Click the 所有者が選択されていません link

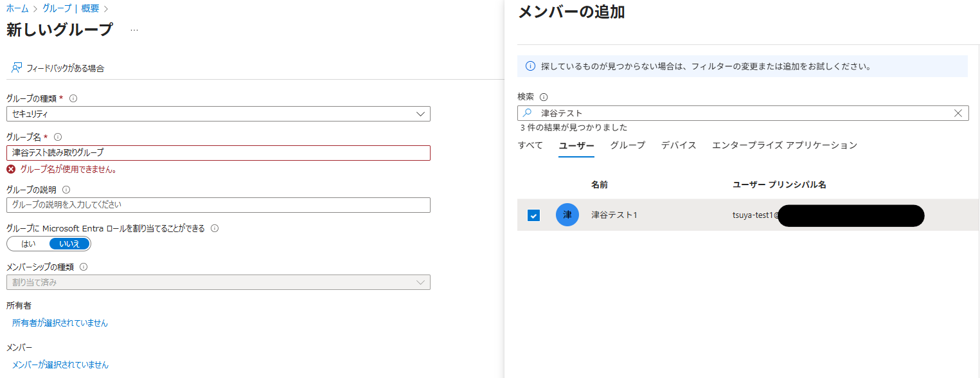60,323
